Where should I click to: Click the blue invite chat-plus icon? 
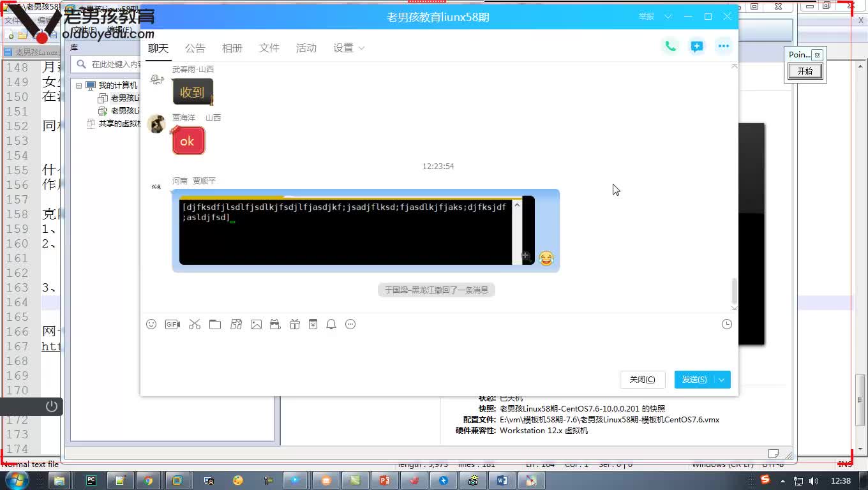click(x=697, y=46)
